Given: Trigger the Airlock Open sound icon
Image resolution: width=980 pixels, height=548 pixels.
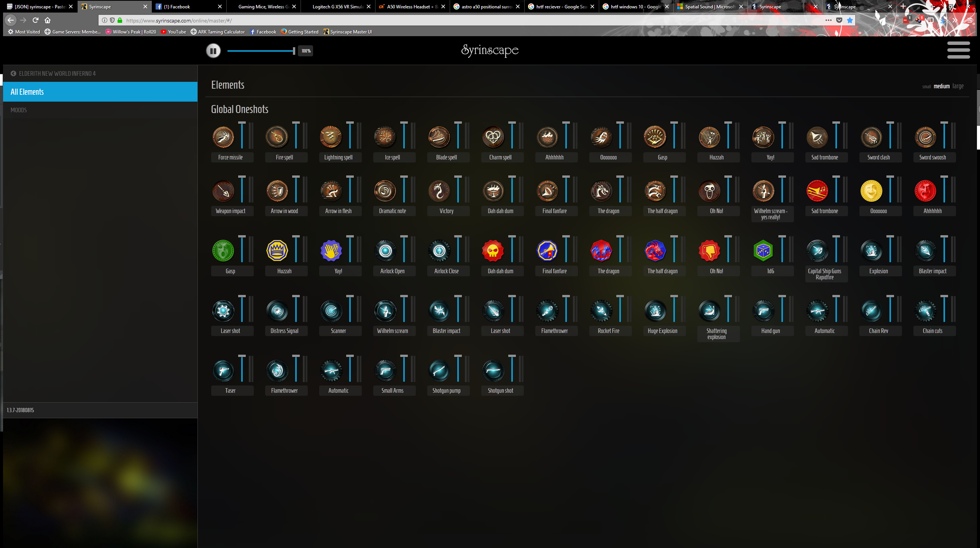Looking at the screenshot, I should 385,251.
